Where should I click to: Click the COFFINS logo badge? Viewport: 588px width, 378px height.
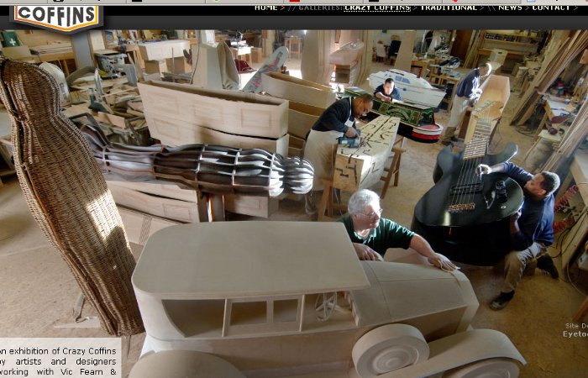[56, 17]
